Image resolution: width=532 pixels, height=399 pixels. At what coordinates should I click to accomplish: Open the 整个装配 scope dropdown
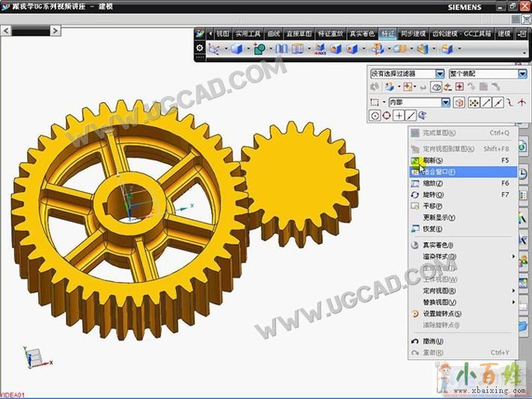coord(522,73)
